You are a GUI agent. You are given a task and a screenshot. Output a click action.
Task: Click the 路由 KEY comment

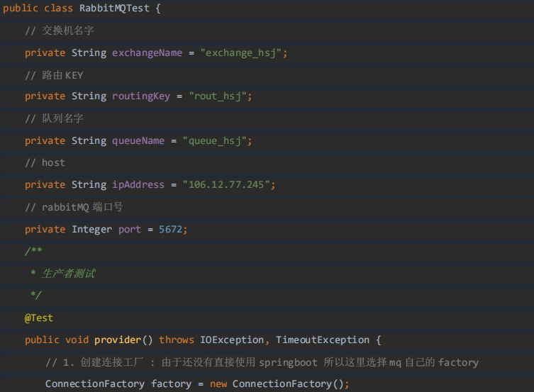[x=54, y=75]
